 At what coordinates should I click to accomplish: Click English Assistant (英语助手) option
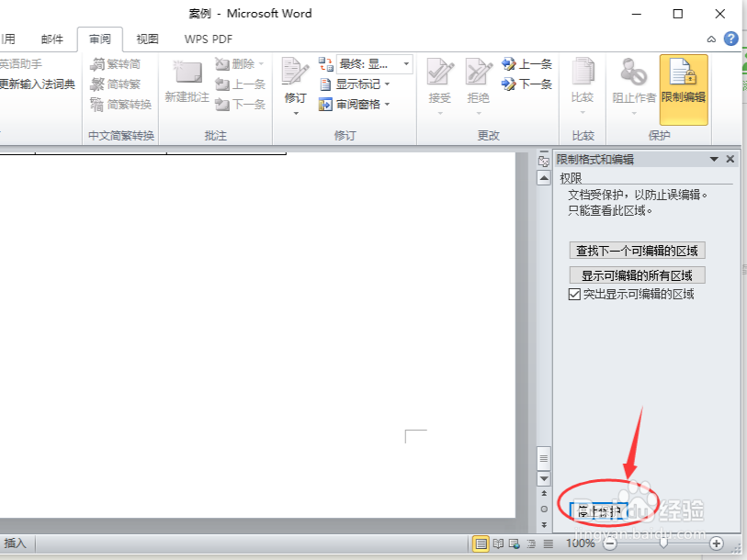coord(20,64)
